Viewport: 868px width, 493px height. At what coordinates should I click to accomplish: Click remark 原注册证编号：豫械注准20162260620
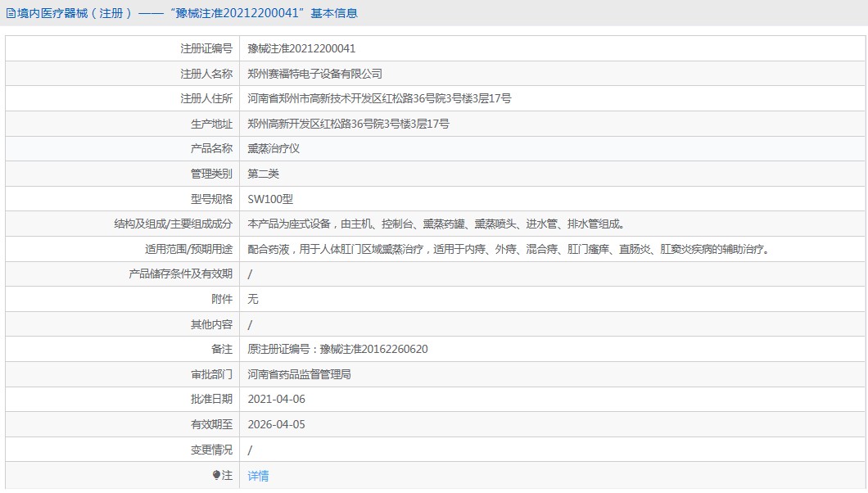point(337,349)
